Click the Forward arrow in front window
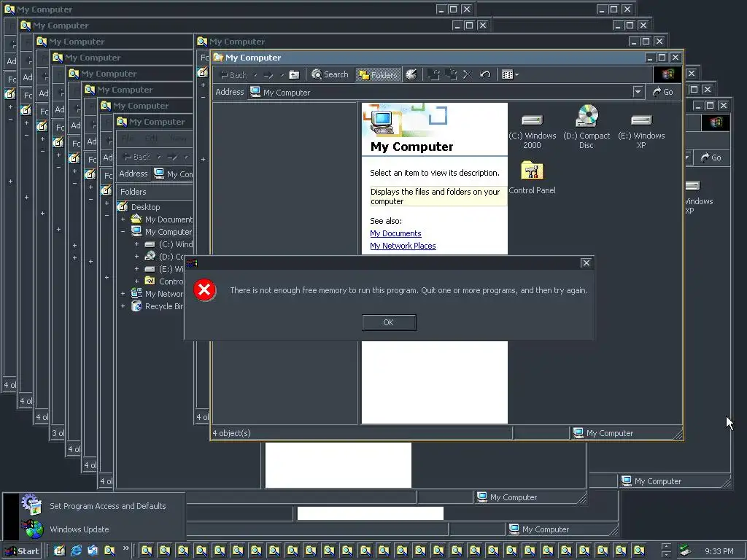Viewport: 747px width, 560px height. 268,75
